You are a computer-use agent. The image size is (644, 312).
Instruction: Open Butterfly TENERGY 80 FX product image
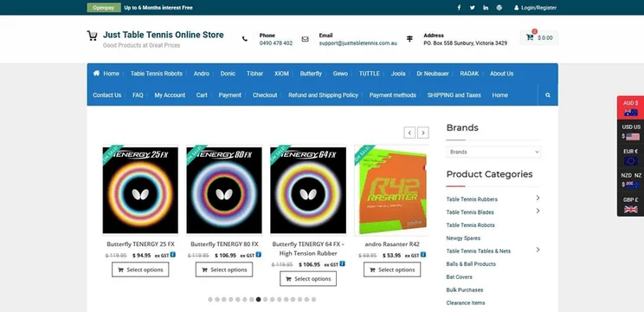pos(224,190)
